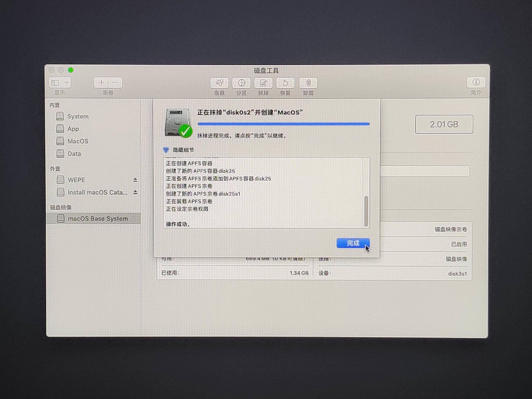The image size is (532, 399).
Task: Click the Partition (分区) toolbar icon
Action: [241, 83]
